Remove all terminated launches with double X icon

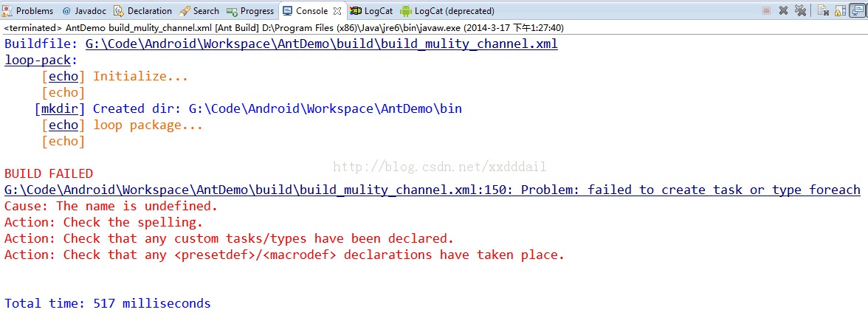click(800, 10)
